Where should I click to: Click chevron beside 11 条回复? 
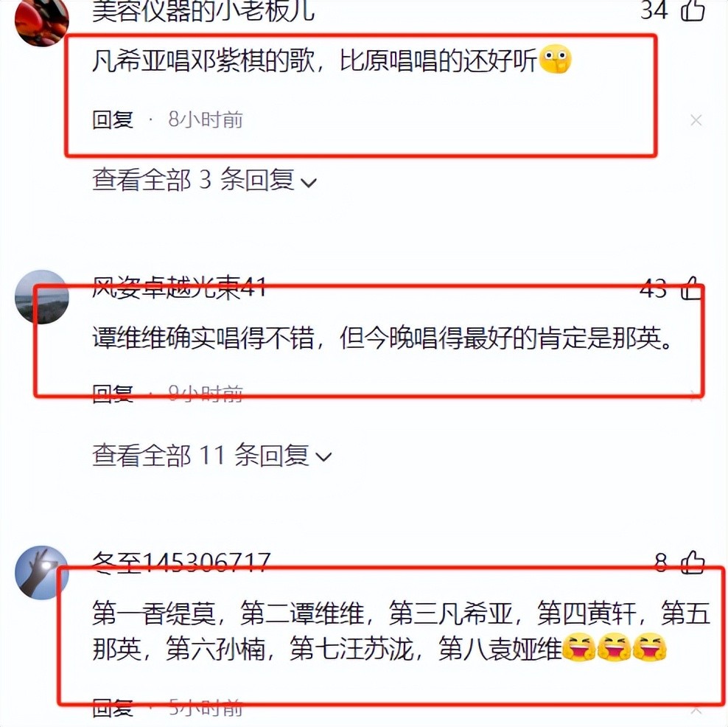323,457
